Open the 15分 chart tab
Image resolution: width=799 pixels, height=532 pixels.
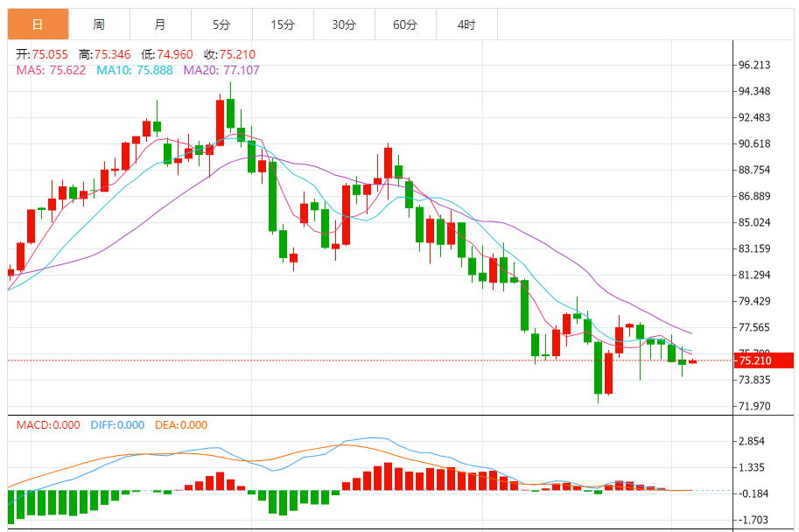(283, 24)
